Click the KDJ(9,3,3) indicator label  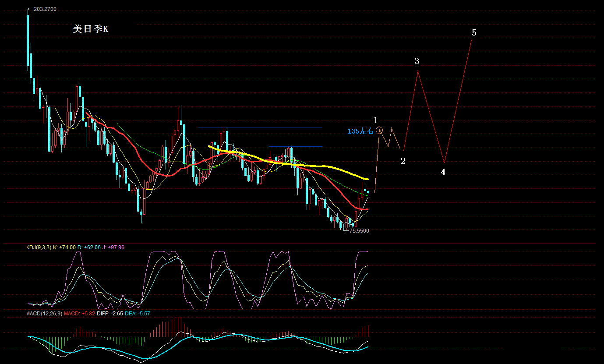pyautogui.click(x=39, y=247)
